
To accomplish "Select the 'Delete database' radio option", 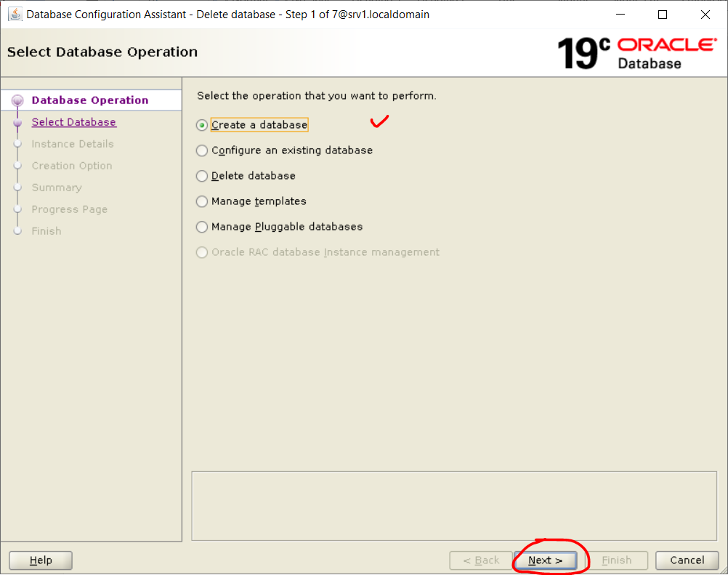I will (x=202, y=176).
